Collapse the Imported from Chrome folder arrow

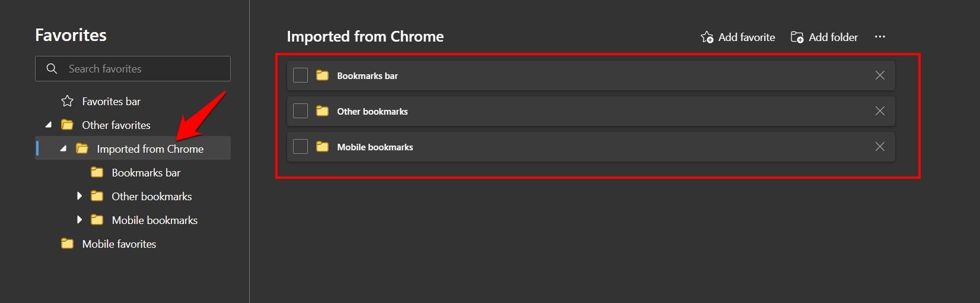[x=63, y=149]
